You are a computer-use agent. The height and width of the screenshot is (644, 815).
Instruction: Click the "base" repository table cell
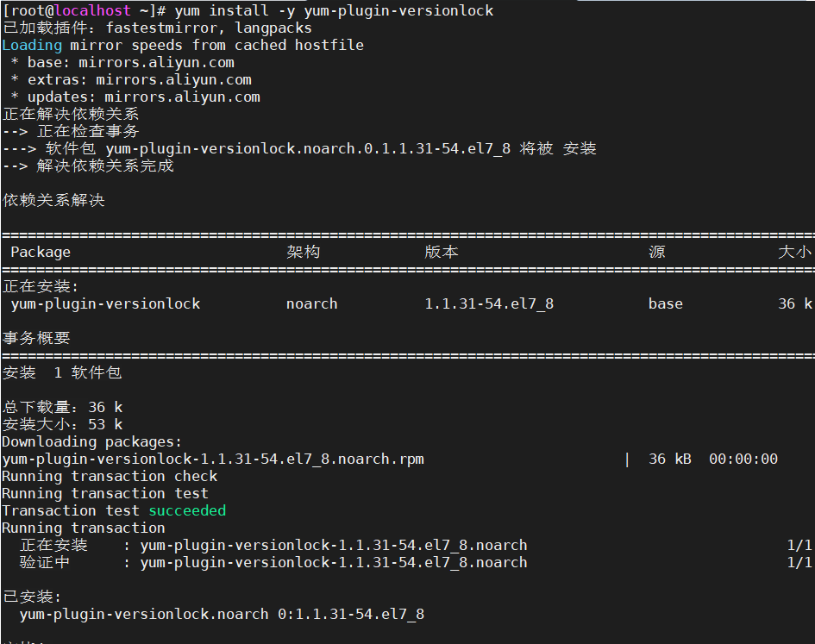coord(665,303)
